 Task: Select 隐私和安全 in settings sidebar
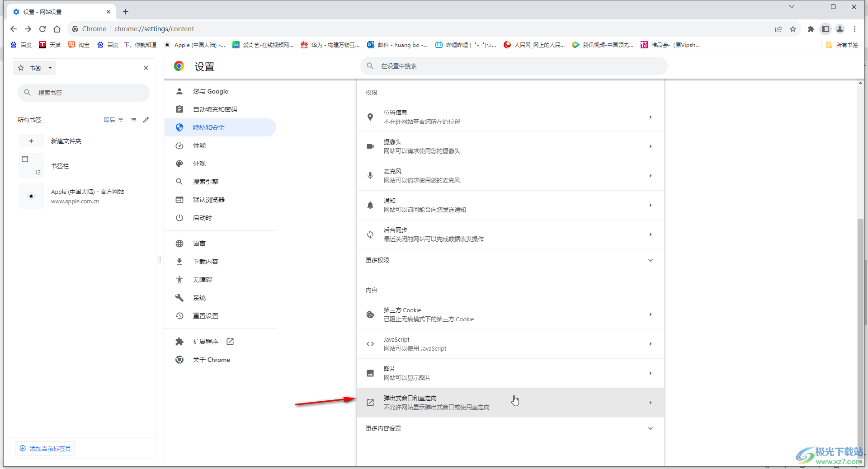pyautogui.click(x=209, y=127)
